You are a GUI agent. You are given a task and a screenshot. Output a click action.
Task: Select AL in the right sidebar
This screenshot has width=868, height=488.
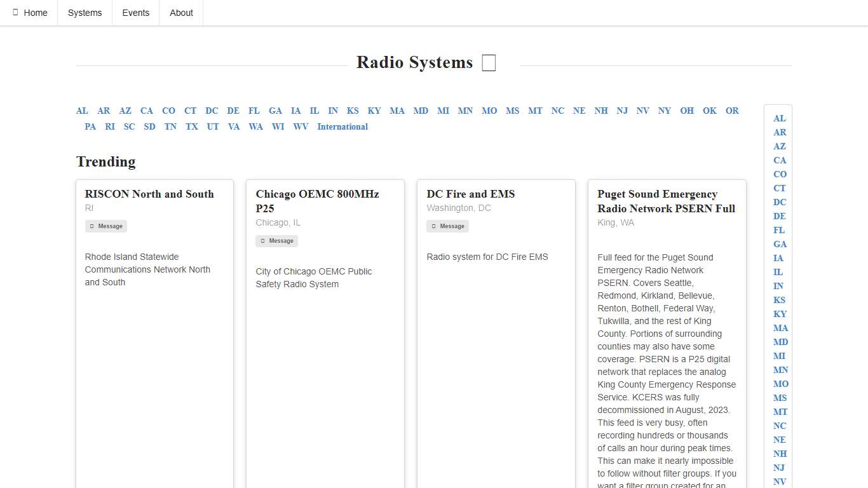click(x=780, y=118)
